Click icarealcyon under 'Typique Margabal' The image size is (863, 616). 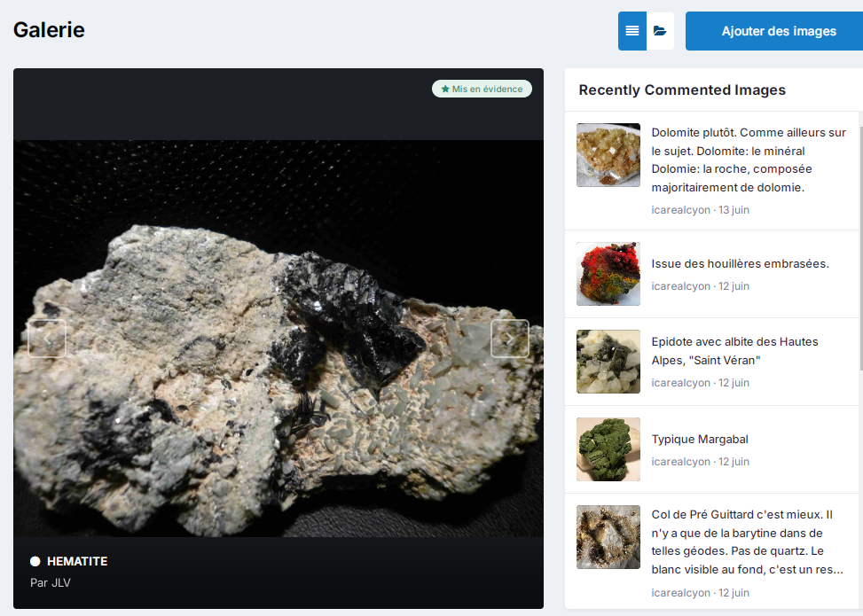click(x=681, y=462)
